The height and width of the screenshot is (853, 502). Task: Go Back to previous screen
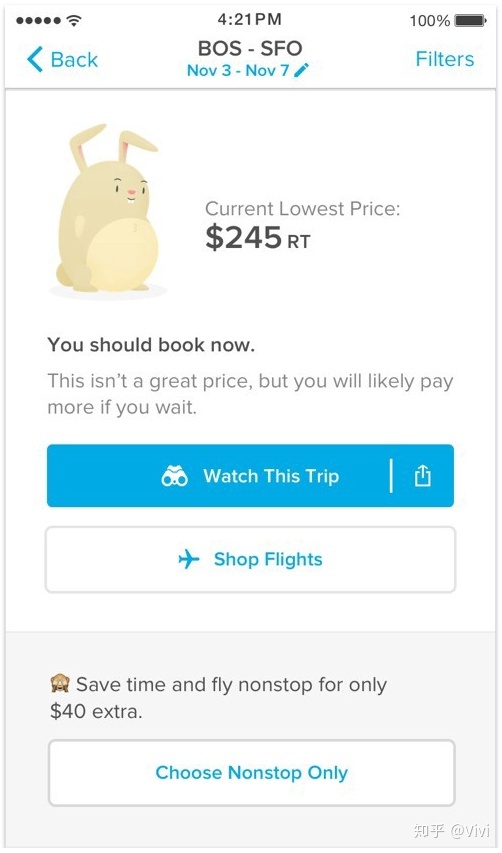point(62,59)
